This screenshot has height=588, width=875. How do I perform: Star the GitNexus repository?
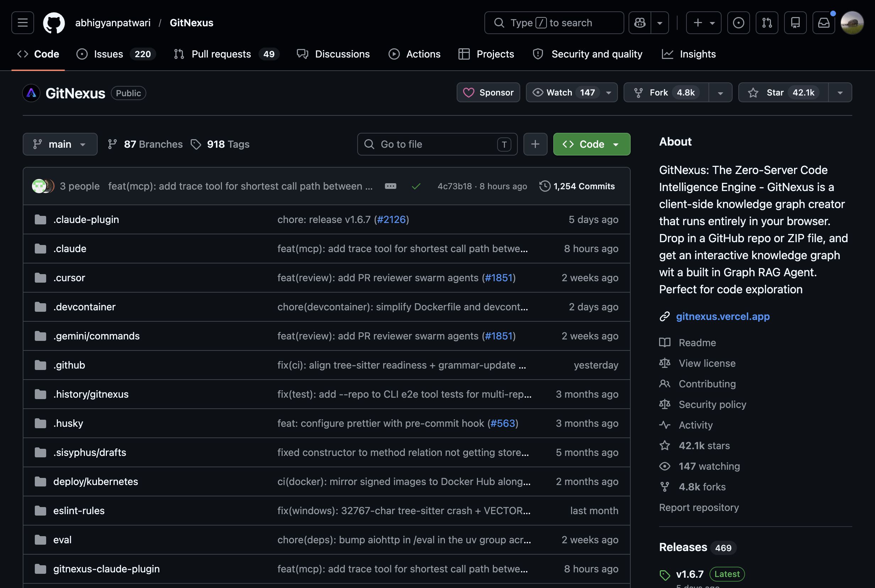(783, 92)
